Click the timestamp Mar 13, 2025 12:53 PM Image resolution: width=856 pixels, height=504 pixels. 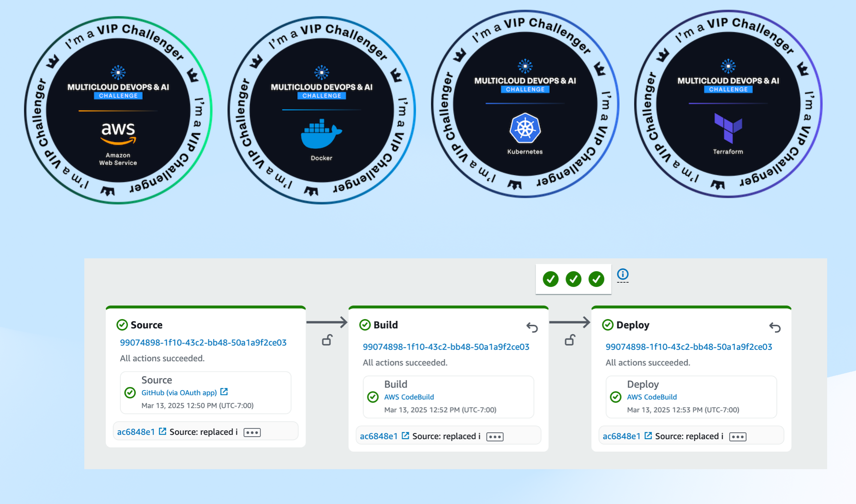tap(683, 410)
